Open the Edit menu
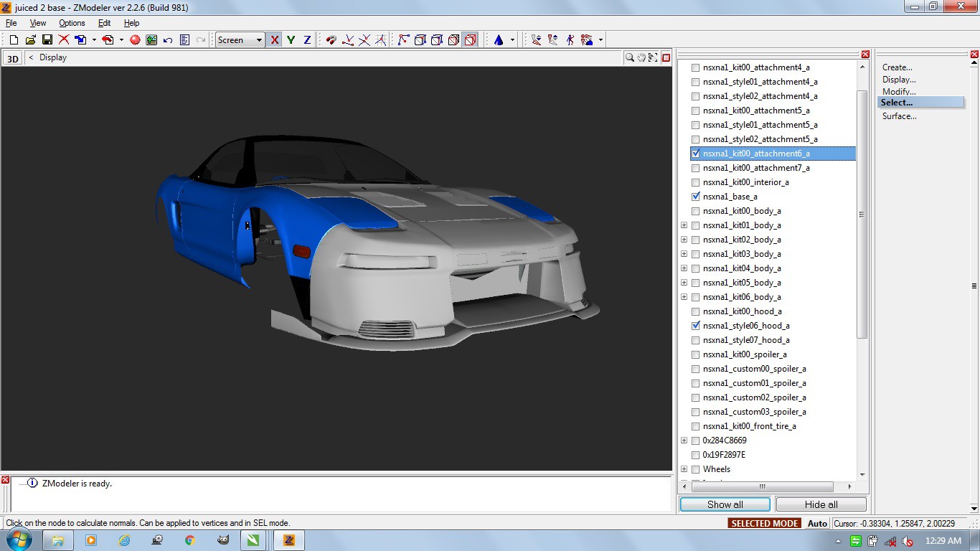 pos(105,23)
